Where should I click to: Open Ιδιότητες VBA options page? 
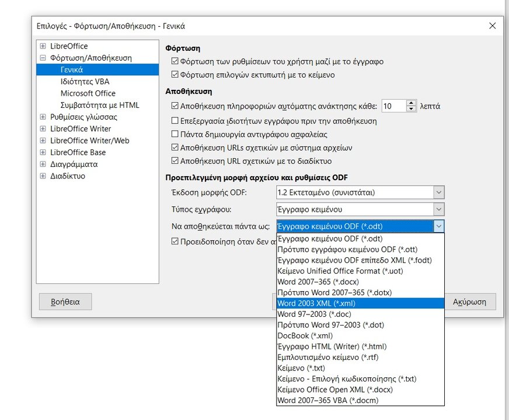pos(85,82)
